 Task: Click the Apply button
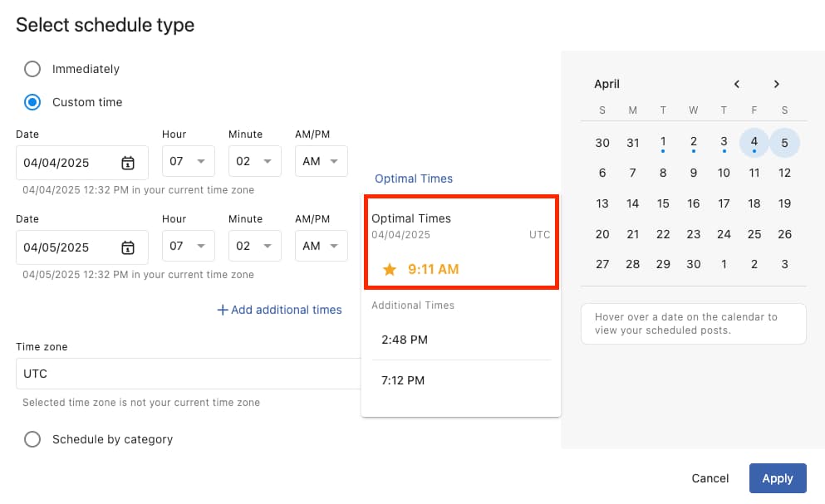pos(777,478)
